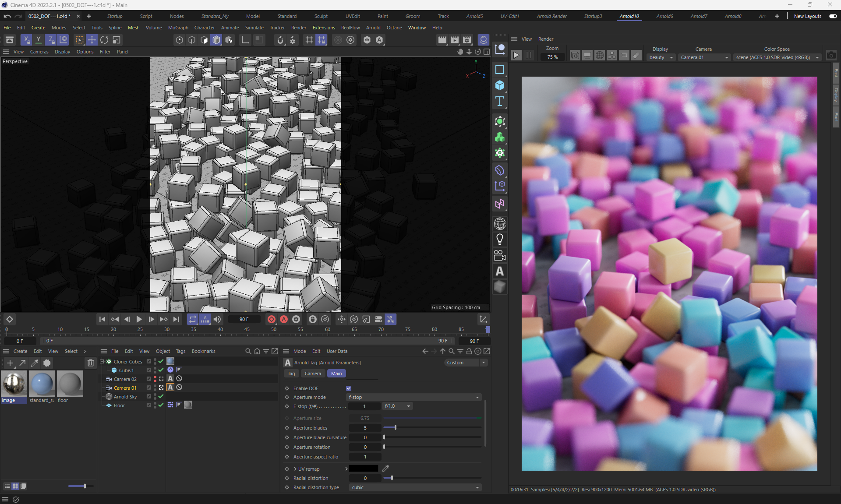Click the light bulb icon
841x504 pixels.
pos(500,240)
